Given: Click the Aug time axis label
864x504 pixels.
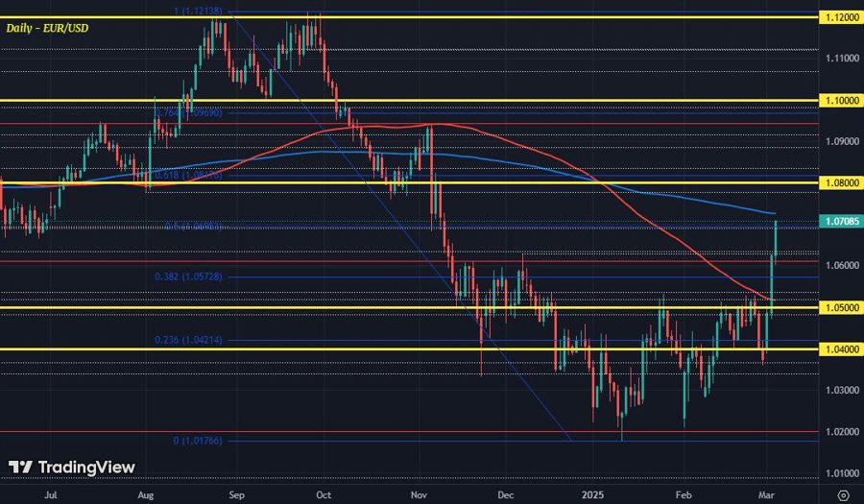Looking at the screenshot, I should click(x=146, y=494).
